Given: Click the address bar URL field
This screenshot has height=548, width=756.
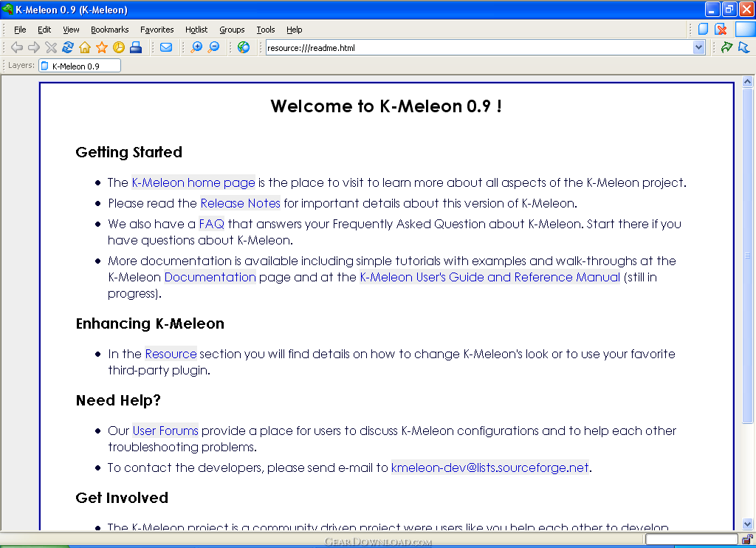Looking at the screenshot, I should [x=478, y=47].
